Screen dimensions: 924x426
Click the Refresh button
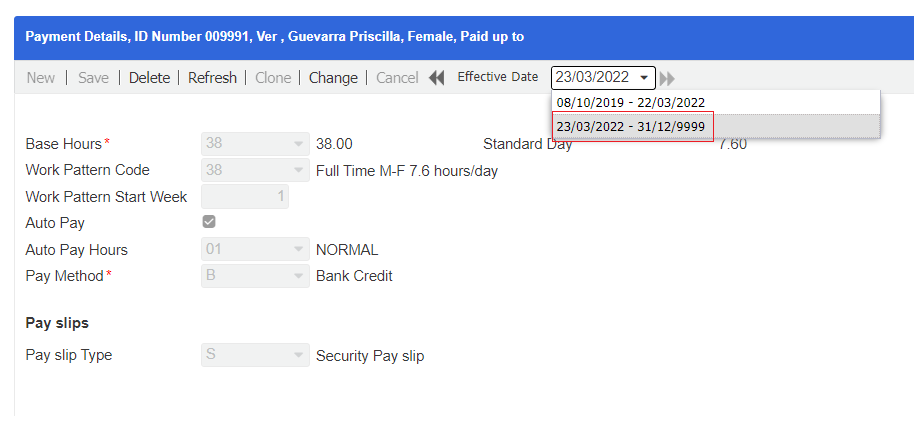(x=212, y=78)
